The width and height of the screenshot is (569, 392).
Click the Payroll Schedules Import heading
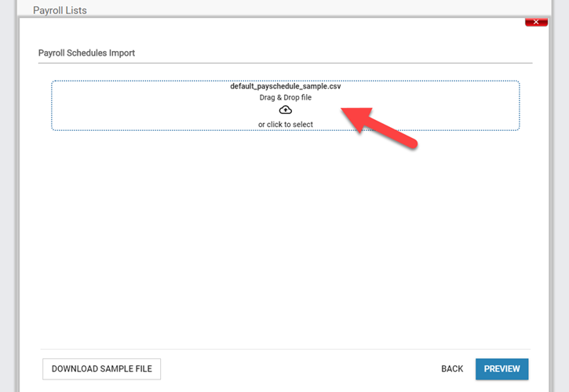86,53
